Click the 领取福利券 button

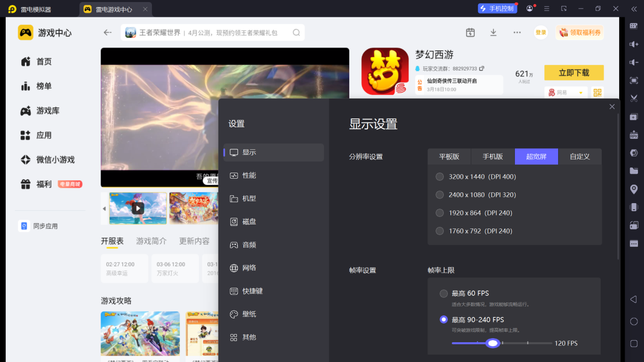[579, 32]
